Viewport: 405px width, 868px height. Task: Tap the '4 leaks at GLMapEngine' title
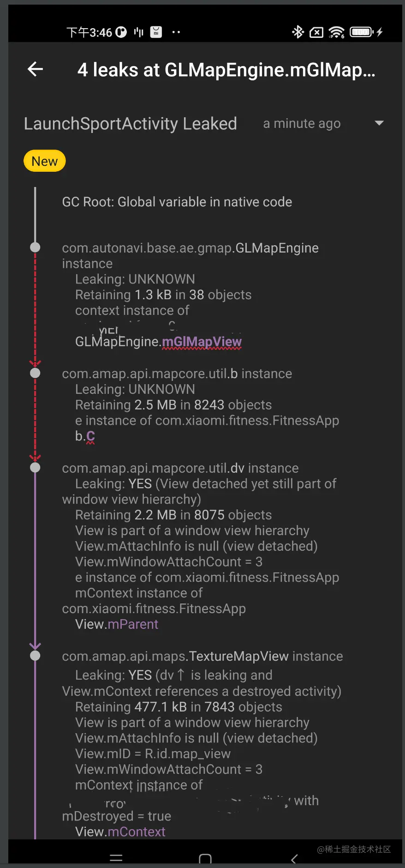click(x=226, y=70)
